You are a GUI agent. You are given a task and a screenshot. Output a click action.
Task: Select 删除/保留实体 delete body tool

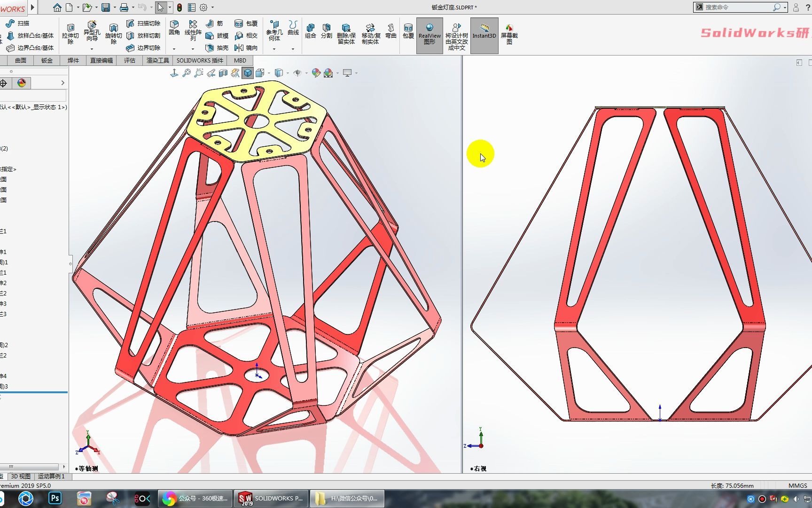[346, 34]
